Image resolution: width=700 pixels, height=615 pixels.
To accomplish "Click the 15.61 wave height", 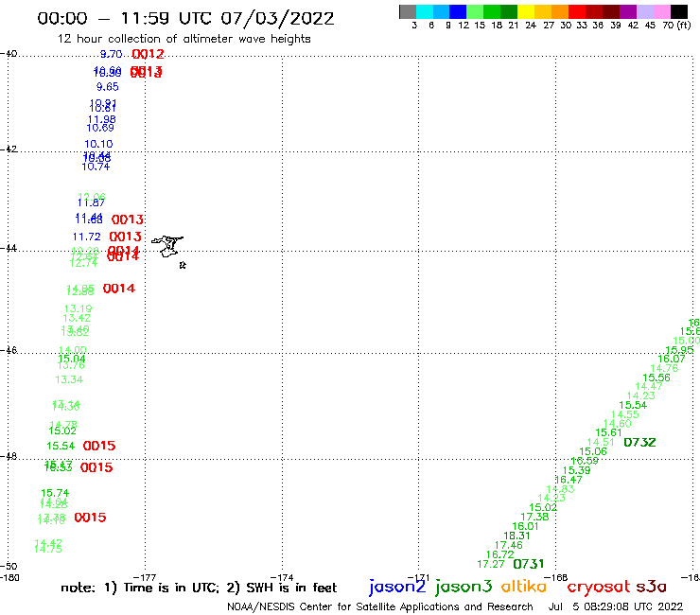I will pos(608,432).
